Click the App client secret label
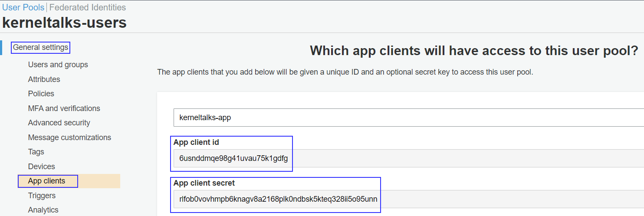Image resolution: width=644 pixels, height=216 pixels. tap(204, 183)
